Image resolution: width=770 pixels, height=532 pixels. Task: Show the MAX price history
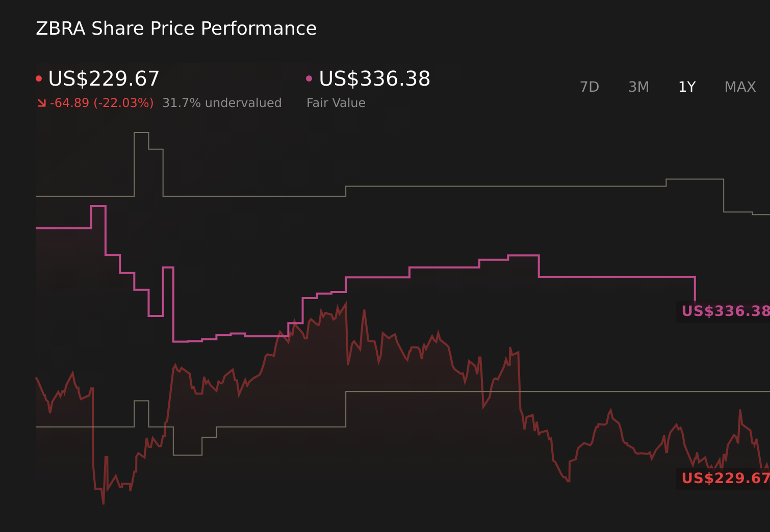tap(740, 87)
